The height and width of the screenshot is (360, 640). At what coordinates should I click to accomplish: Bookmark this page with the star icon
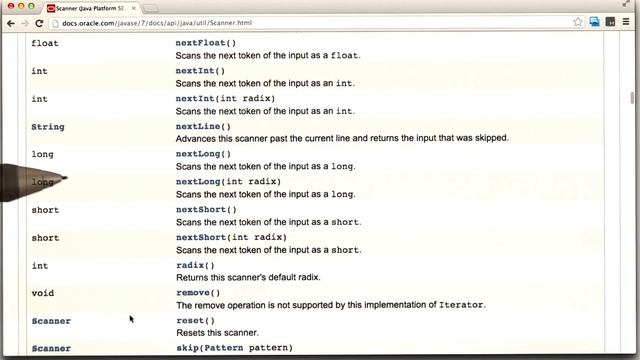(x=578, y=22)
